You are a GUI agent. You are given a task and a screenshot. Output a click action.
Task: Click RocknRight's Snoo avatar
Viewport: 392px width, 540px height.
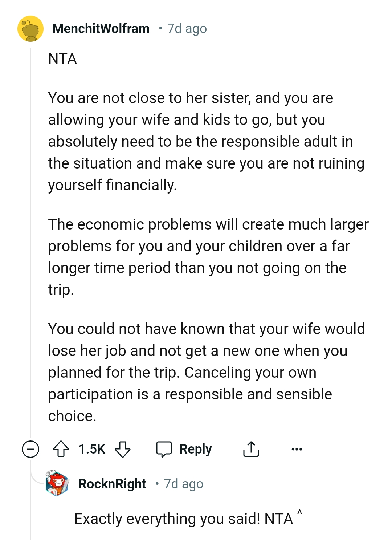pyautogui.click(x=56, y=483)
